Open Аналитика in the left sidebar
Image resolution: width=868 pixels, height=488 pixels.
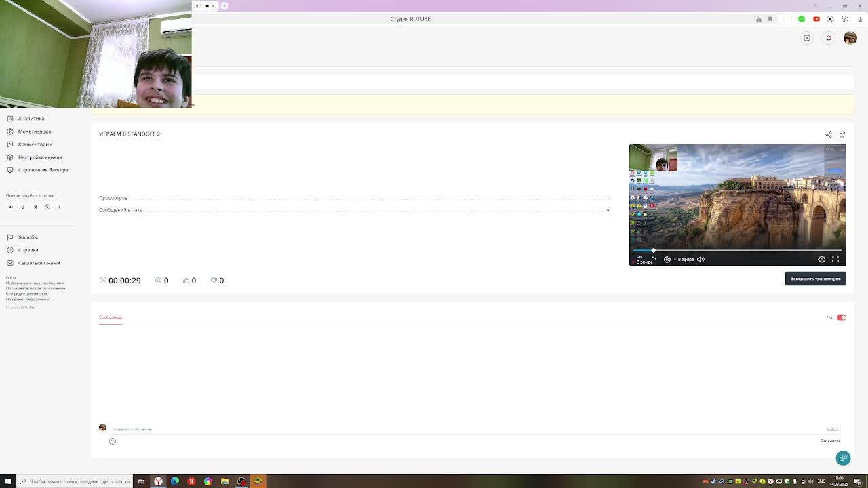[x=31, y=119]
